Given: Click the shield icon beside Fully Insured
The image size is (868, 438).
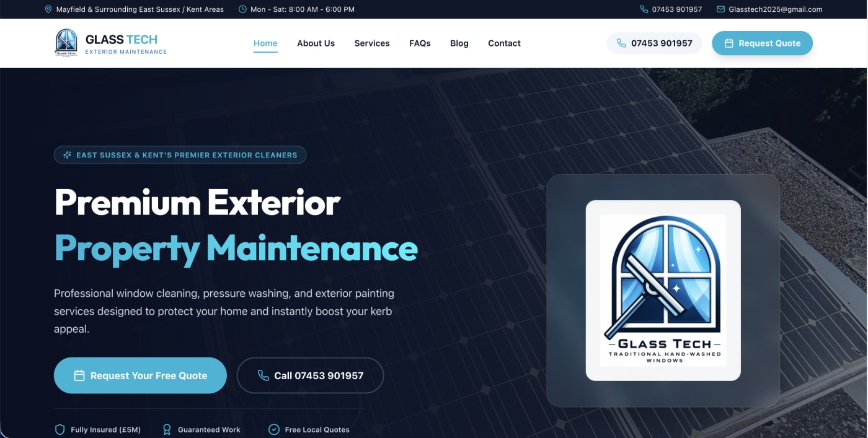Looking at the screenshot, I should [60, 429].
